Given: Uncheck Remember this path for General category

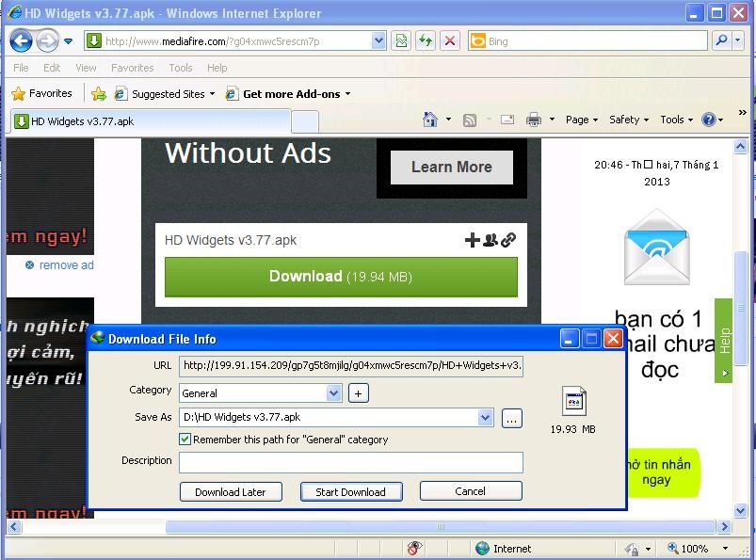Looking at the screenshot, I should (185, 440).
